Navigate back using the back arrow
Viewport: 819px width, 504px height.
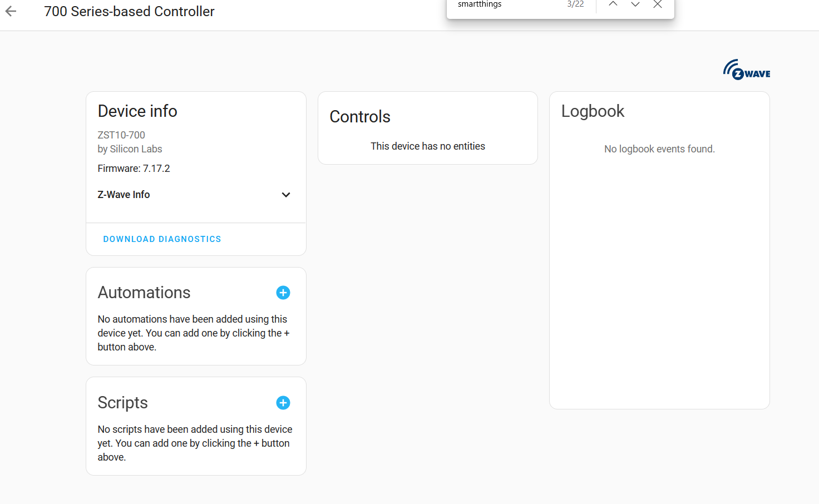pos(10,11)
